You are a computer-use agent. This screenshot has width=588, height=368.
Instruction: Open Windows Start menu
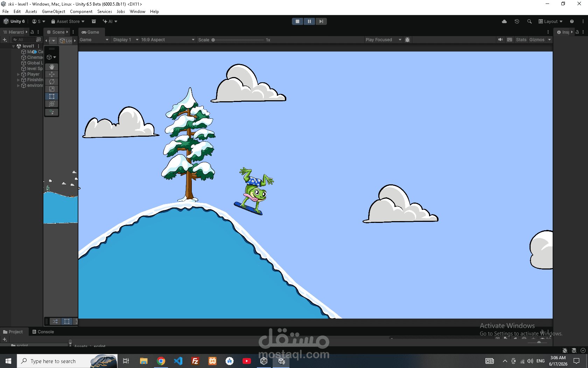[x=8, y=361]
